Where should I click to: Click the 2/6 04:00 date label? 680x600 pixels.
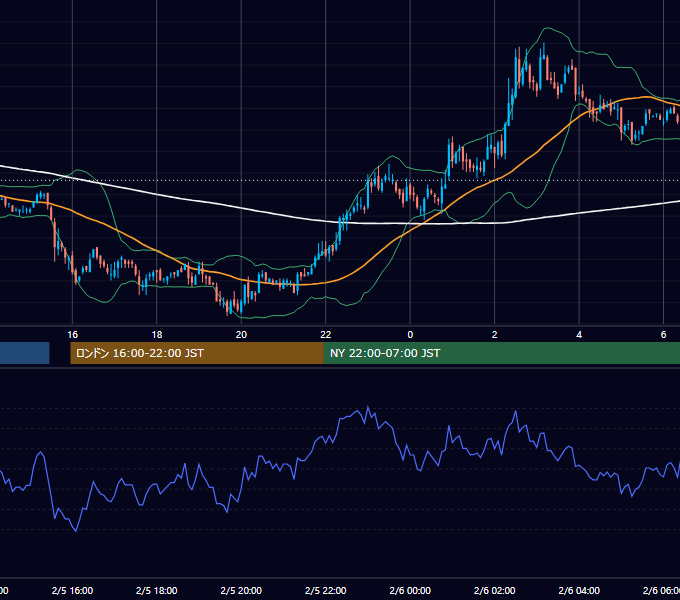tap(579, 591)
